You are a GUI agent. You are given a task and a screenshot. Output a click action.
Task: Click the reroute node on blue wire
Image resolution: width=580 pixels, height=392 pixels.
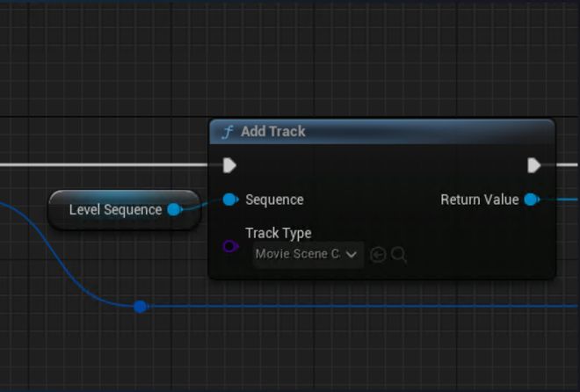tap(140, 306)
